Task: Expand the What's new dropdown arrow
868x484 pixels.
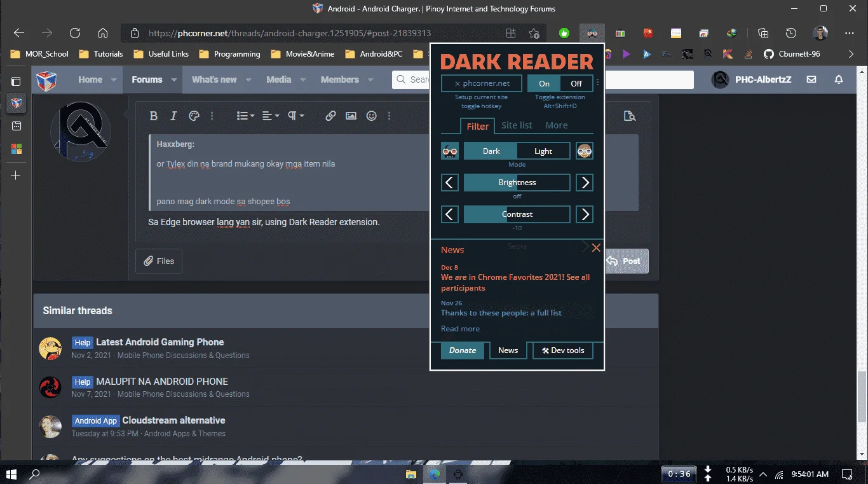Action: tap(248, 80)
